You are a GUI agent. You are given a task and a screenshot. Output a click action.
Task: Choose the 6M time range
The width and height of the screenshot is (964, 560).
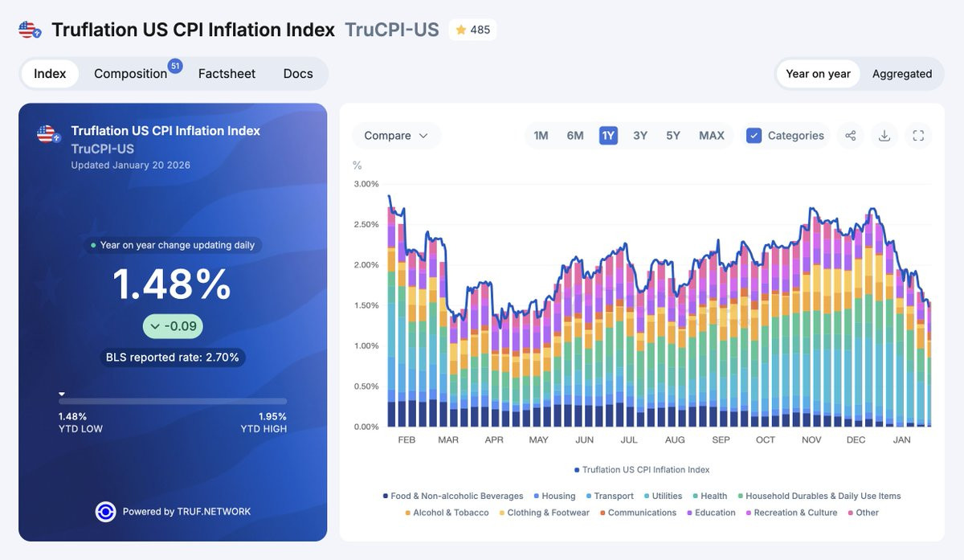[x=575, y=136]
